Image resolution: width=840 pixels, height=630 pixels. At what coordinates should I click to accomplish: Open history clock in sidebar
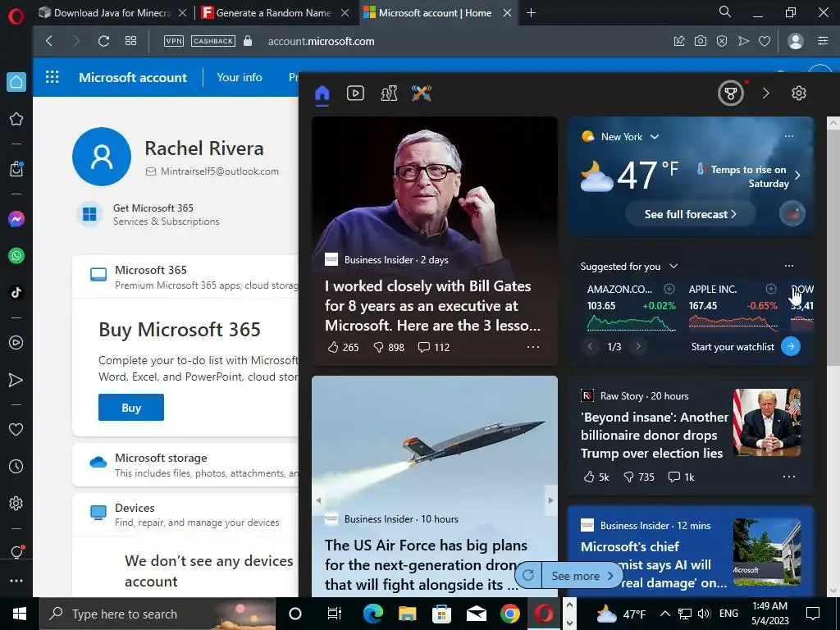click(16, 467)
